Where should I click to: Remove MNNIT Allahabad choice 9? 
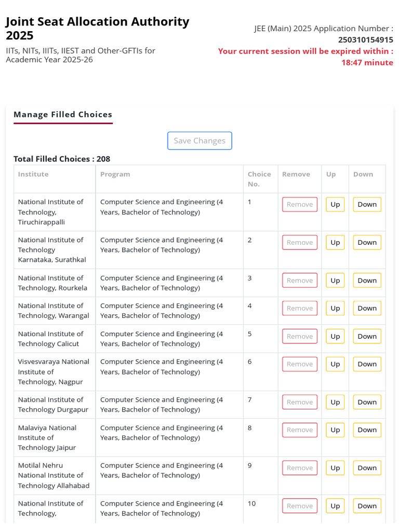point(300,468)
